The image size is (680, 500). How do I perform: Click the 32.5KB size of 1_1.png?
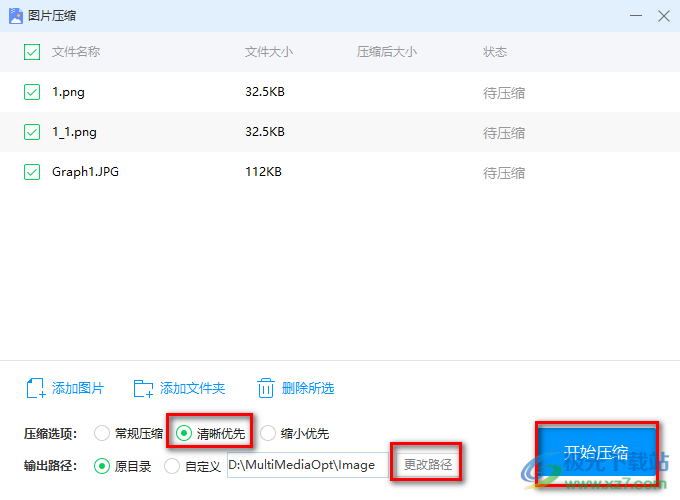[x=265, y=132]
